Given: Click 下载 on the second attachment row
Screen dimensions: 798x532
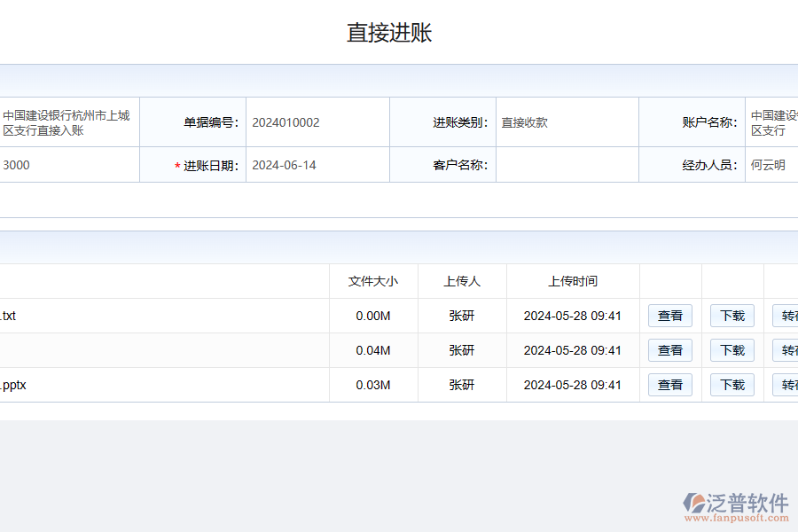Looking at the screenshot, I should tap(731, 350).
